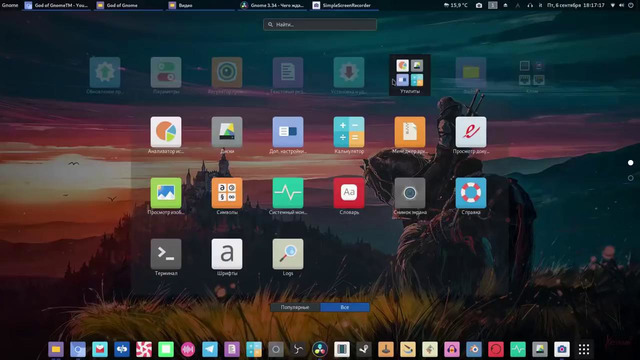Open the Archive Manager app
The width and height of the screenshot is (640, 360).
[x=410, y=132]
